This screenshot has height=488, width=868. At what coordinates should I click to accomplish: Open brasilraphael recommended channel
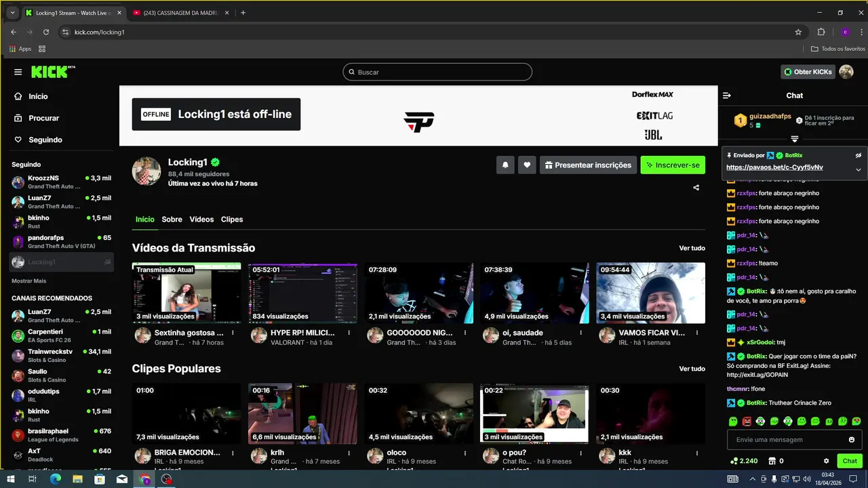61,435
